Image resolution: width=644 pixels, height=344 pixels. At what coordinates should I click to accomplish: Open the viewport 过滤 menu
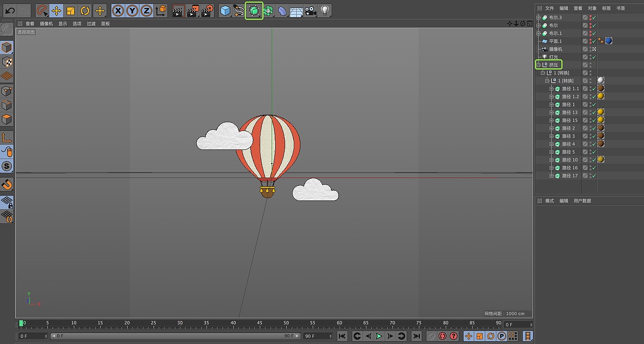click(91, 24)
